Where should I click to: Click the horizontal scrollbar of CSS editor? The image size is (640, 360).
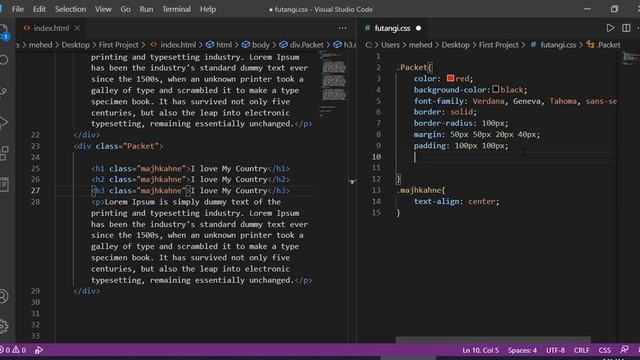(x=493, y=340)
